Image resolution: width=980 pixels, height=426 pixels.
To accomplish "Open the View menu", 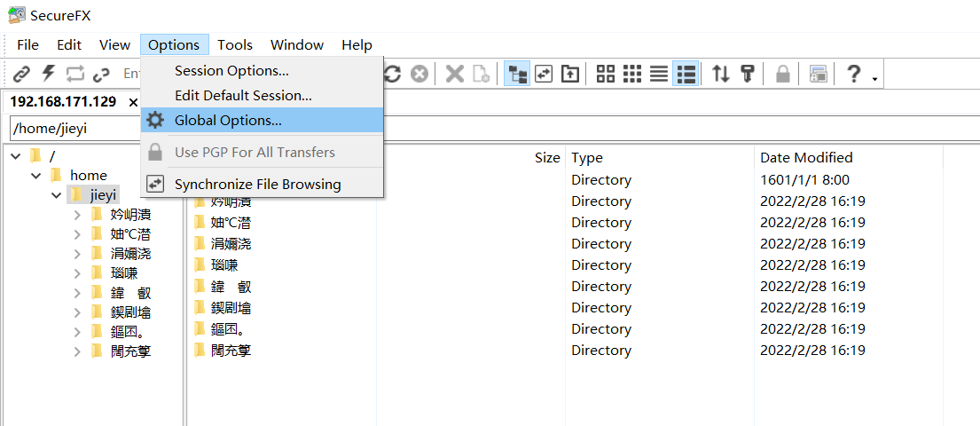I will (x=114, y=45).
